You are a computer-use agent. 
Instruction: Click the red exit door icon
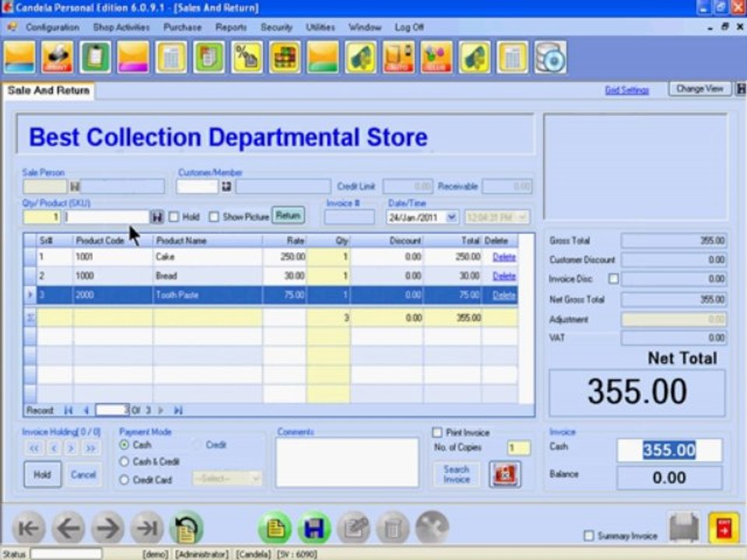point(724,527)
